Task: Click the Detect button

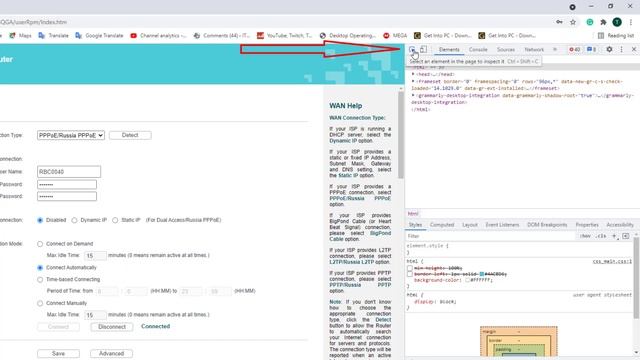Action: point(130,135)
